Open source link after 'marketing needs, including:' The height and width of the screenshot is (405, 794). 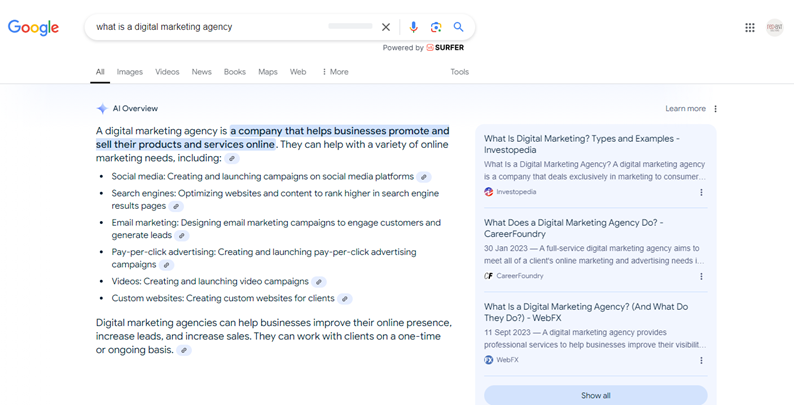(x=232, y=158)
